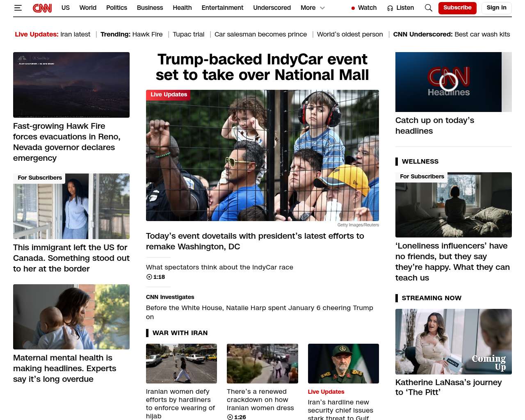Click the Live Updates badge on main photo
The width and height of the screenshot is (525, 420).
pyautogui.click(x=169, y=95)
